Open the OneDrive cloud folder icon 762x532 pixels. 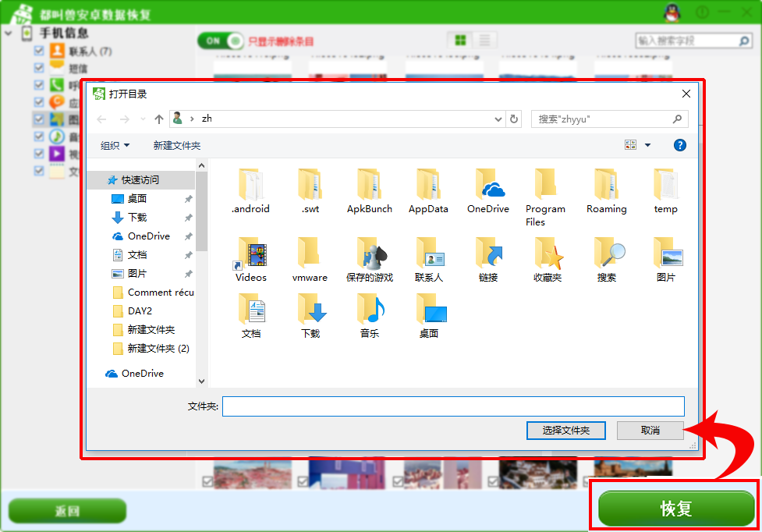tap(488, 185)
